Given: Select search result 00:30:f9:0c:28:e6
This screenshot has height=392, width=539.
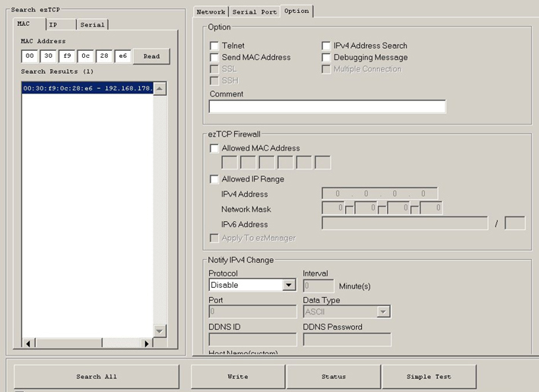Looking at the screenshot, I should [x=87, y=88].
